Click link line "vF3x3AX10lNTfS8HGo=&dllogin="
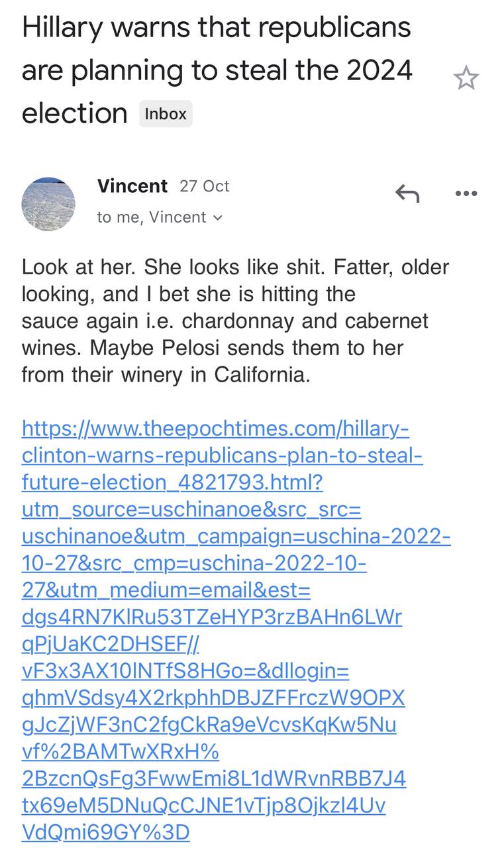This screenshot has width=504, height=848. point(185,670)
